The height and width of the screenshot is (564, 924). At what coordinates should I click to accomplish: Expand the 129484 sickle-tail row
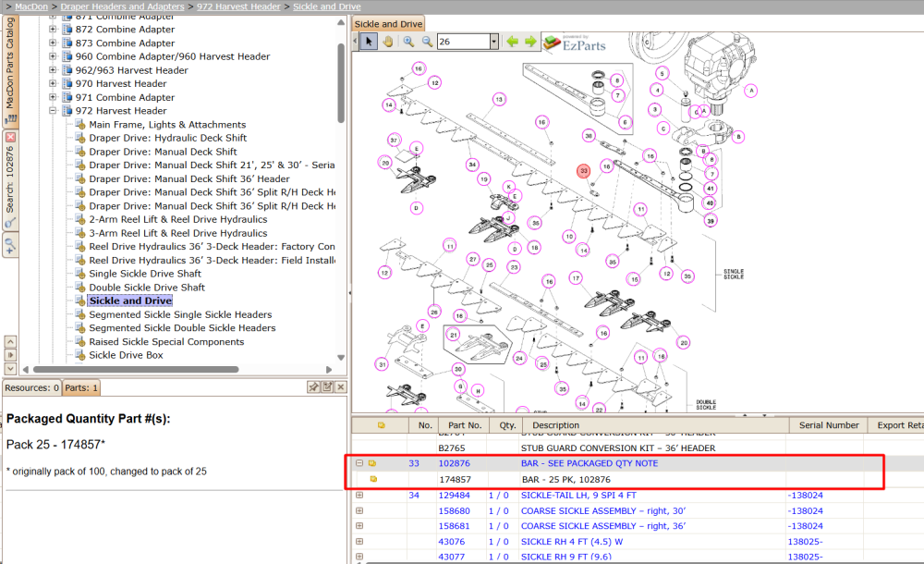click(359, 495)
